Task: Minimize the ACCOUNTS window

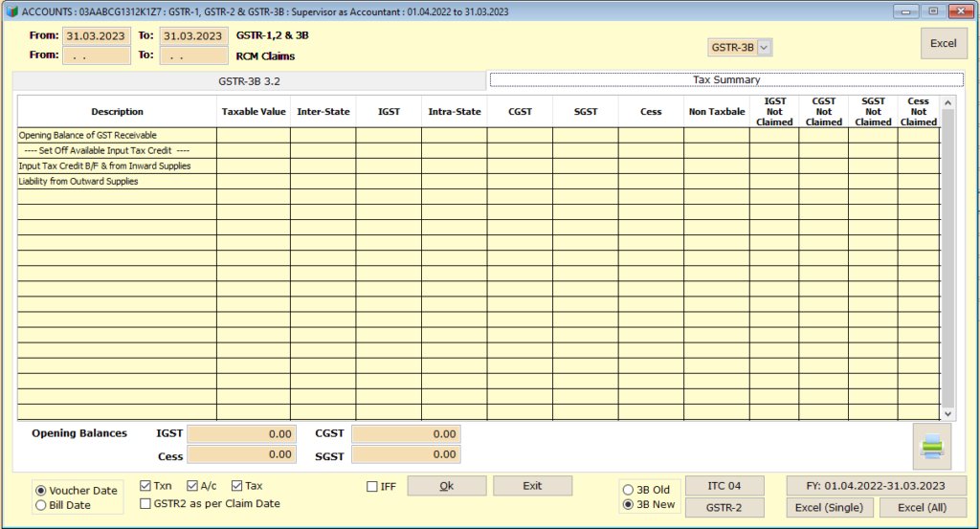Action: pos(905,11)
